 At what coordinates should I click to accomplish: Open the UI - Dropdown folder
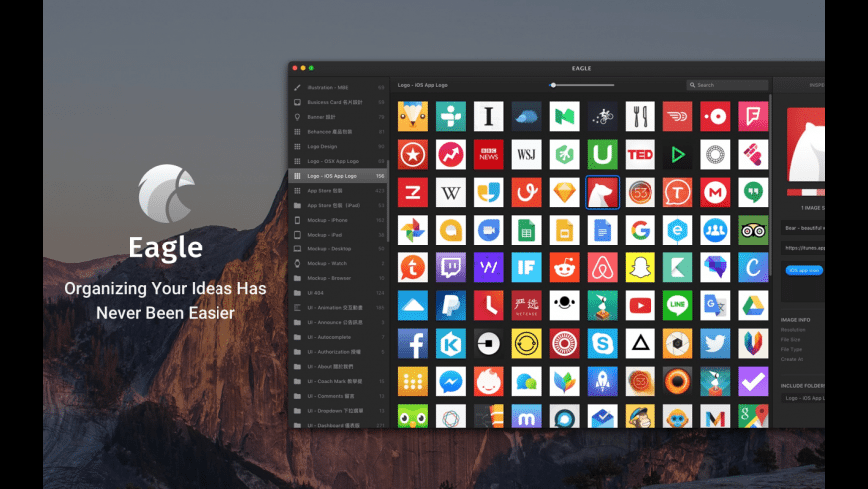click(x=338, y=411)
